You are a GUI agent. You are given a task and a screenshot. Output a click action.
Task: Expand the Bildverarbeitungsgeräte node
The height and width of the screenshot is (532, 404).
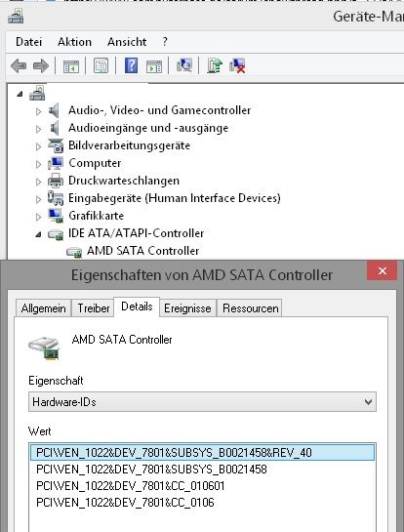pos(39,146)
